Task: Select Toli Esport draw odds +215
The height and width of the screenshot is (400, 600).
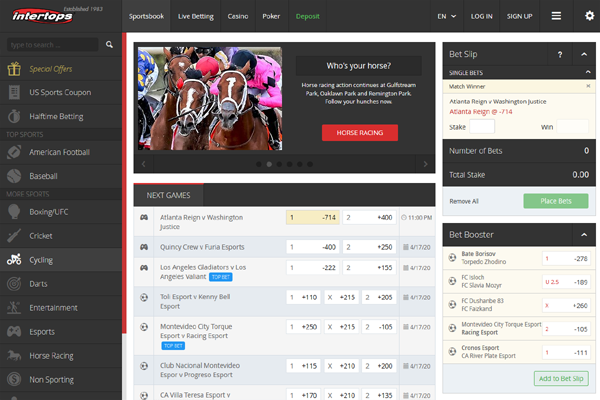Action: (341, 297)
